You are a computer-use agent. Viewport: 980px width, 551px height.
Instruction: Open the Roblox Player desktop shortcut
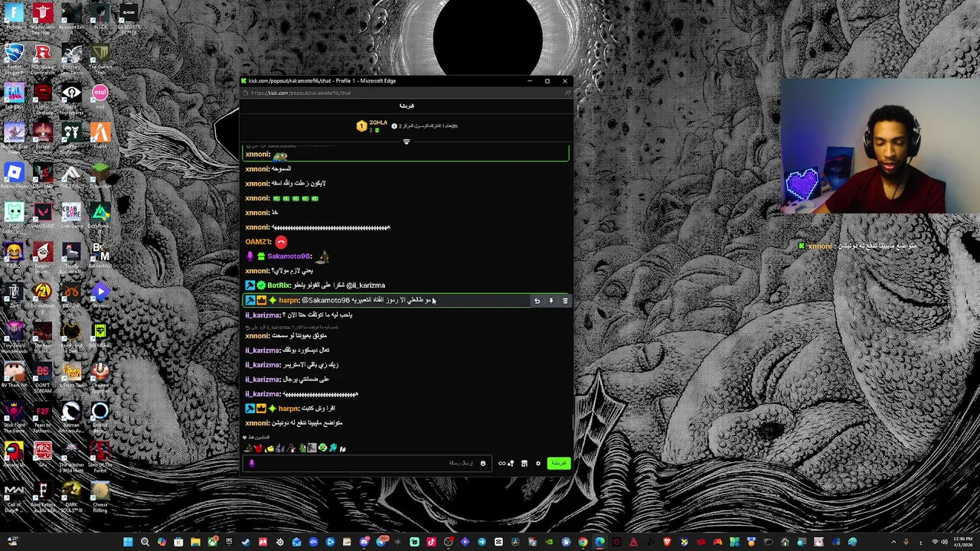click(x=14, y=177)
